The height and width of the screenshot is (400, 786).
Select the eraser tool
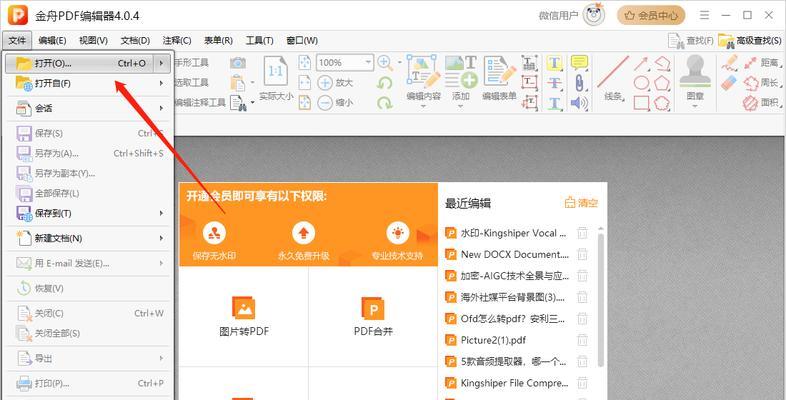[x=729, y=83]
